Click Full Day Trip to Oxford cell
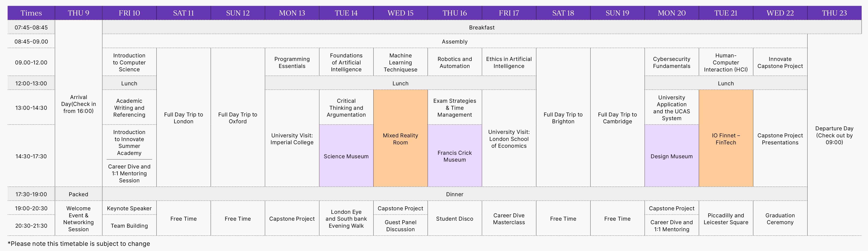 coord(238,118)
